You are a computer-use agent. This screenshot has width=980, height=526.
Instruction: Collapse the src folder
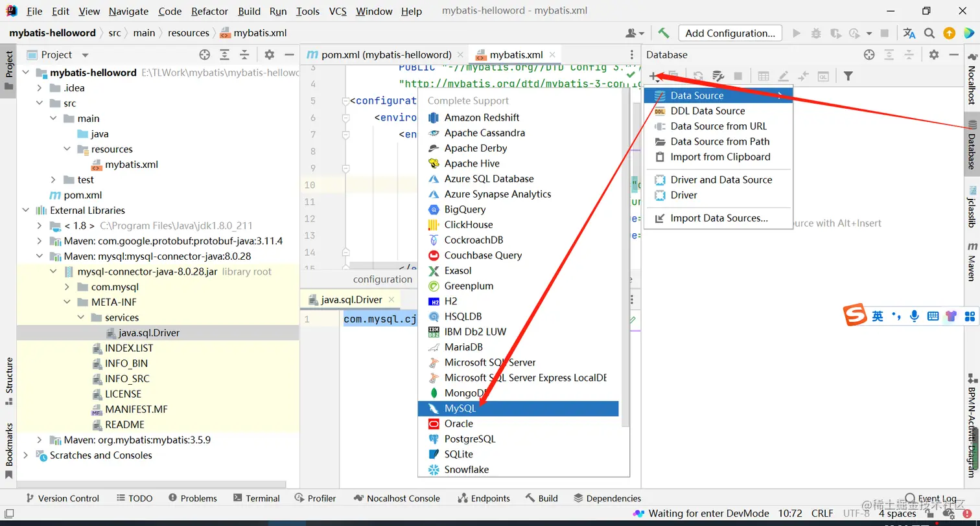point(40,103)
